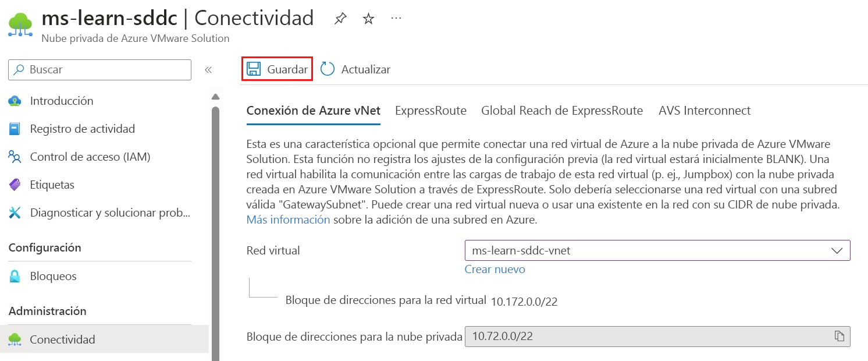Copy the private cloud address block
Image resolution: width=868 pixels, height=361 pixels.
839,337
